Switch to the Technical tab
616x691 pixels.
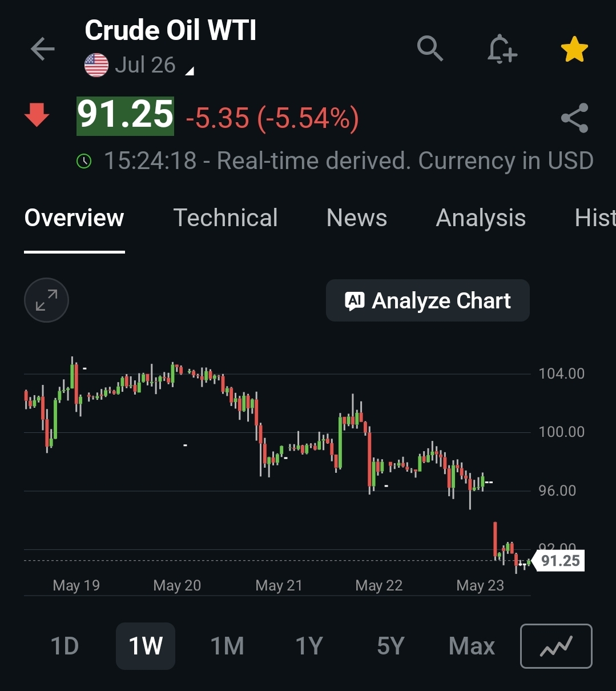coord(226,218)
